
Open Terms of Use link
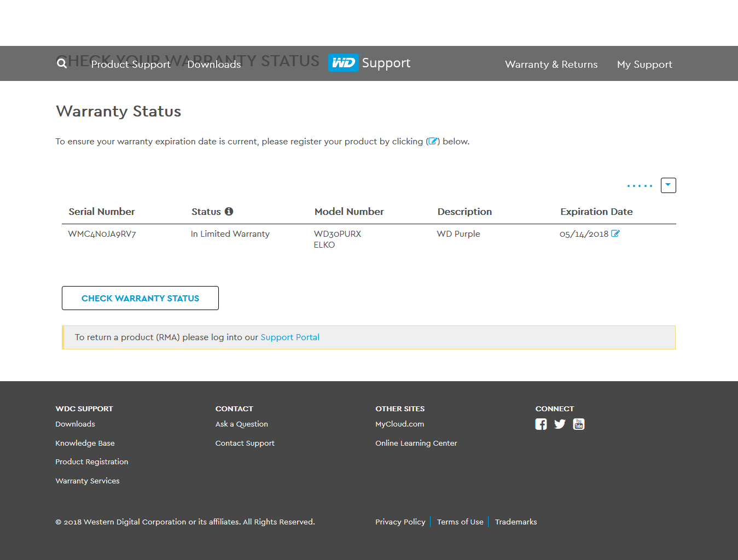click(460, 522)
